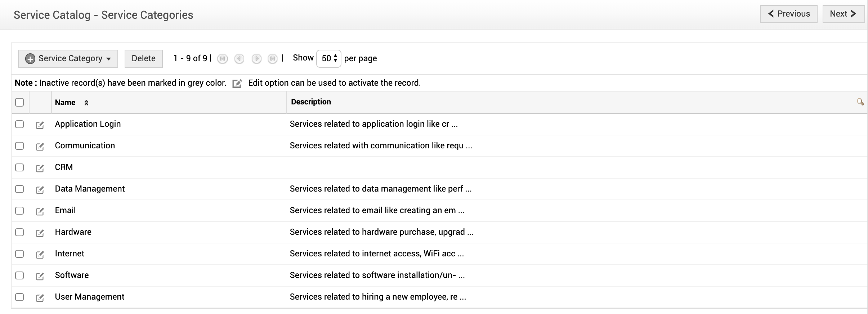Check the select-all checkbox in header
The width and height of the screenshot is (868, 314).
(x=19, y=102)
